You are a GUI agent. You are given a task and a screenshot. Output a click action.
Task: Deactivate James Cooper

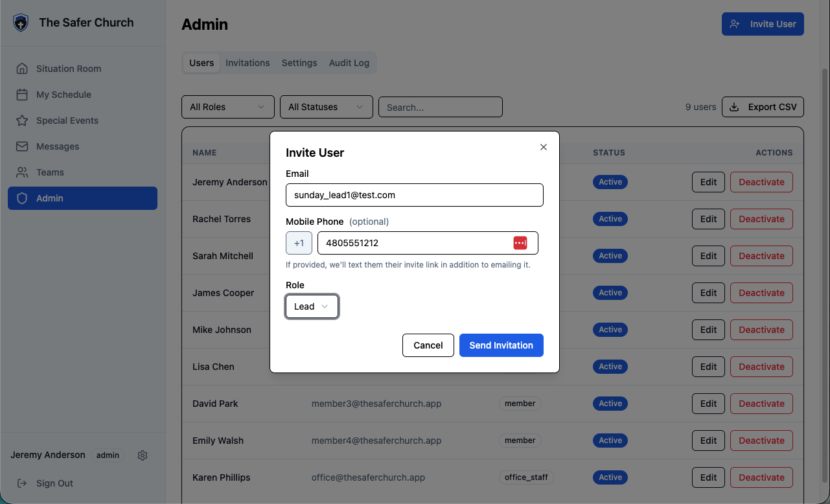click(762, 293)
